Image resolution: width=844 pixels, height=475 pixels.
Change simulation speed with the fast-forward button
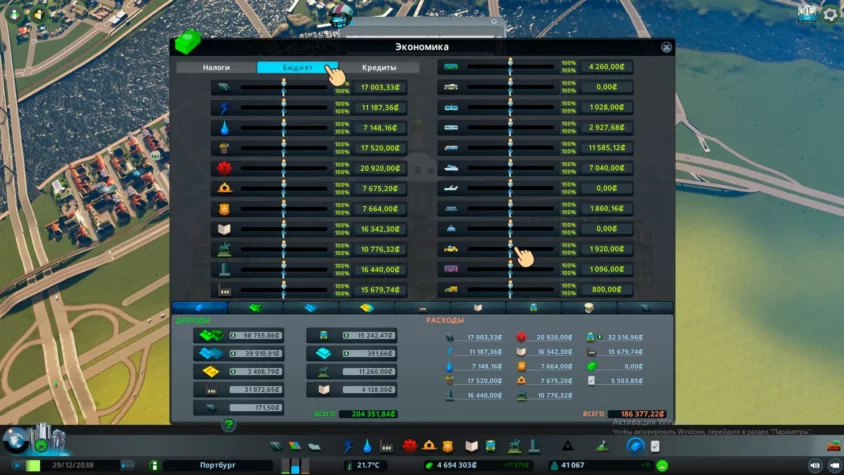tap(128, 465)
